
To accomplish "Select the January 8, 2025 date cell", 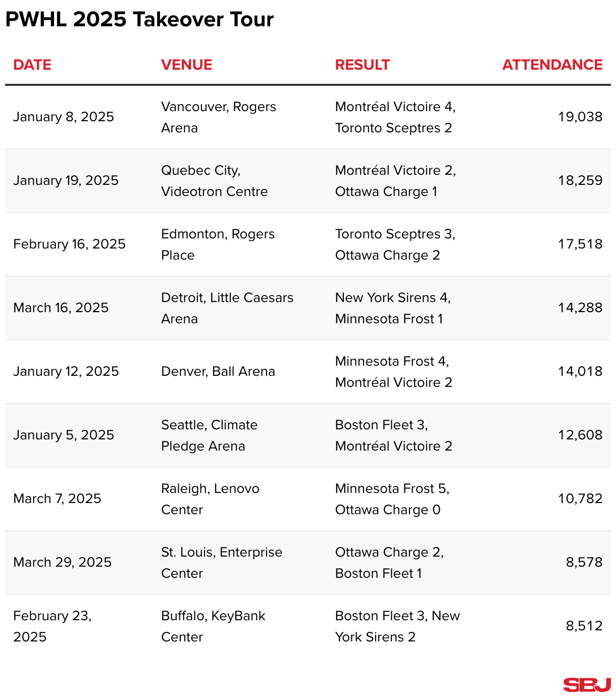I will pyautogui.click(x=64, y=117).
